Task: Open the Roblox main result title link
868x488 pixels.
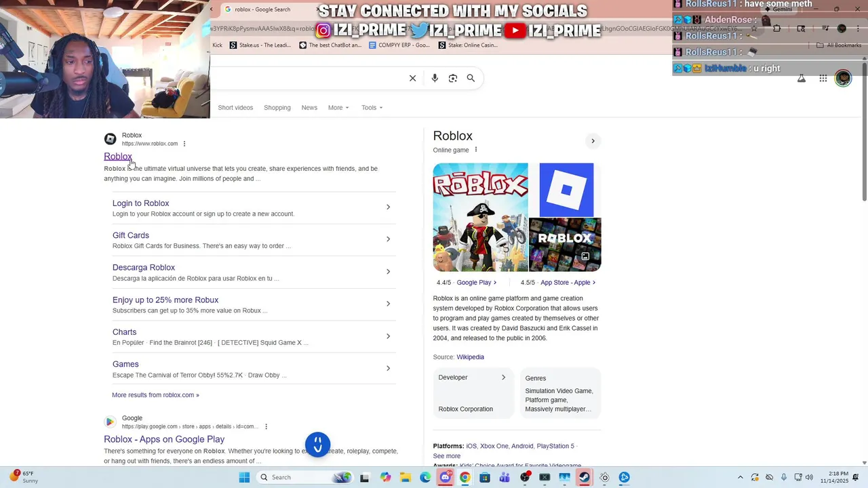Action: point(118,157)
